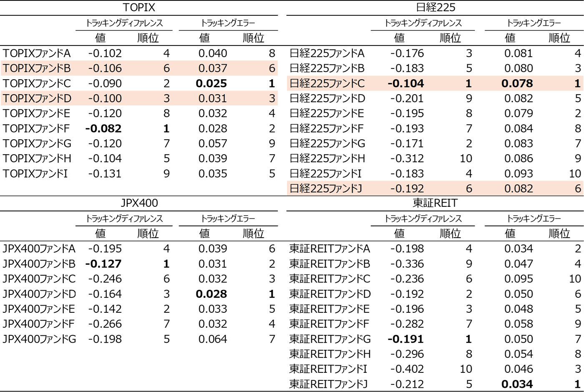The width and height of the screenshot is (584, 392).
Task: Select the 東証REITファンドH fund name
Action: [x=330, y=354]
